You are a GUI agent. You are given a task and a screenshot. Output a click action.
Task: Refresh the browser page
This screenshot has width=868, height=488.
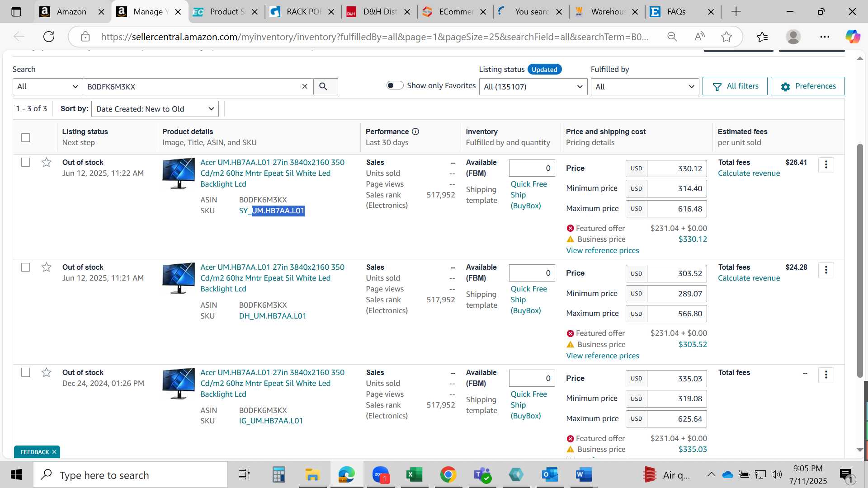pyautogui.click(x=49, y=37)
